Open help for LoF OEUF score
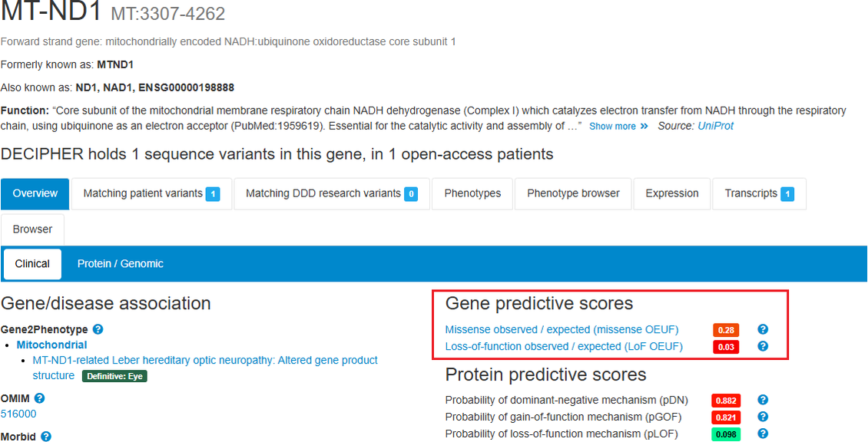The width and height of the screenshot is (868, 442). [763, 346]
